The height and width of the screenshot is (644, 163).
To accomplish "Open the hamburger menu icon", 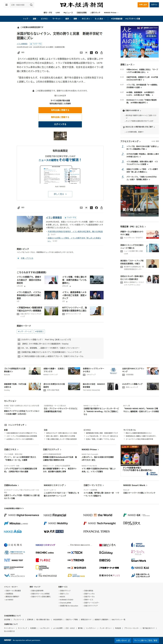I will pos(6,5).
